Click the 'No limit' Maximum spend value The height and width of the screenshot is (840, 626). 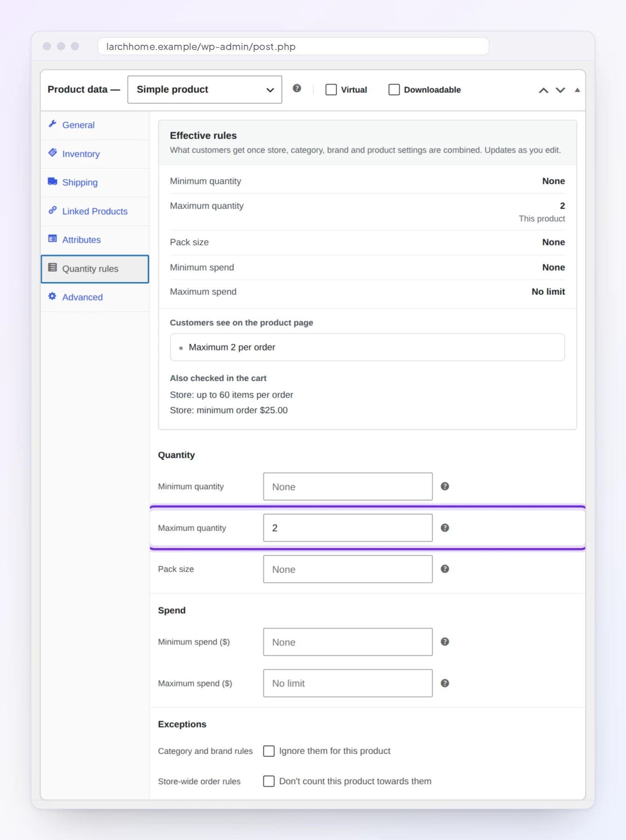(548, 292)
